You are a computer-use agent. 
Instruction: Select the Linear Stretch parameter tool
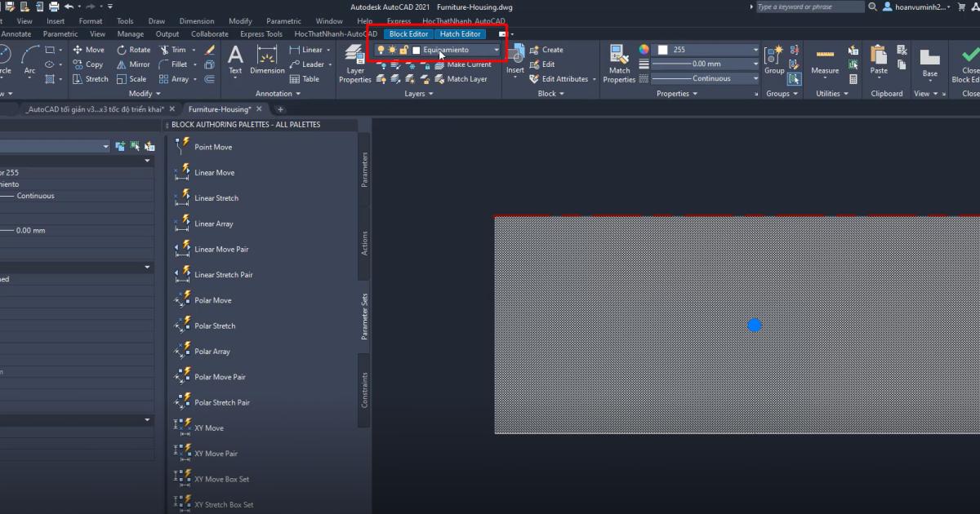tap(215, 197)
